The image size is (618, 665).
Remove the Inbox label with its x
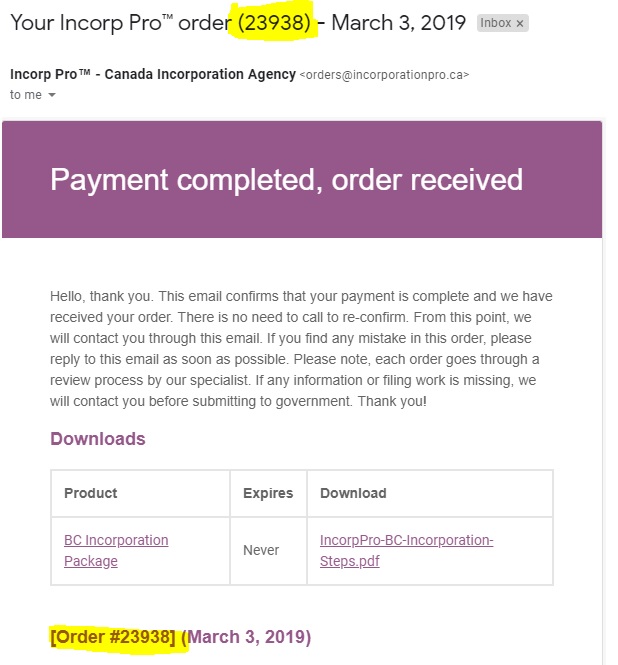coord(520,23)
